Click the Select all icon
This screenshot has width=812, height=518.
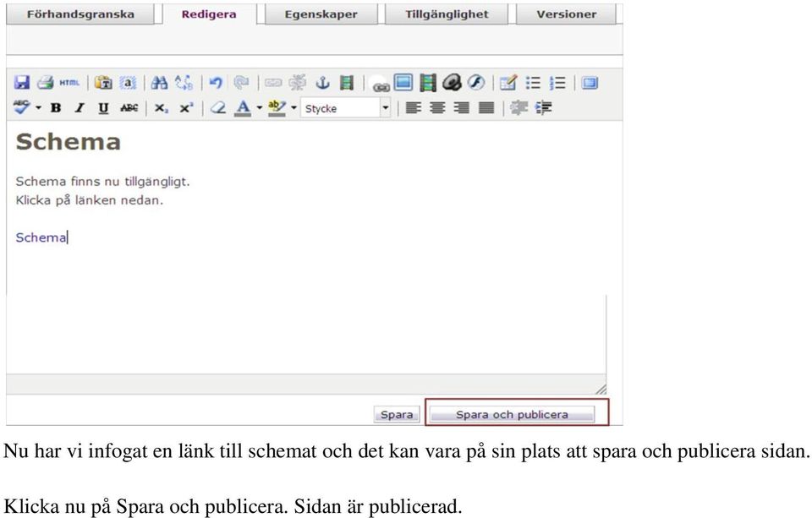pos(128,83)
